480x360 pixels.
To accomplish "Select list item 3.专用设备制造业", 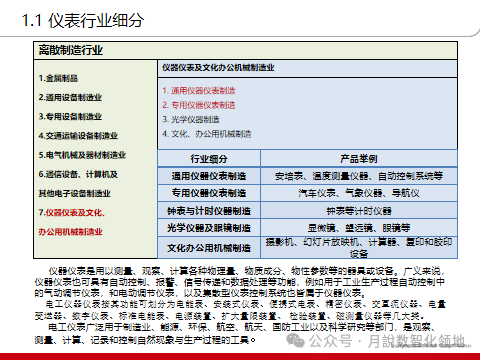I will [70, 117].
